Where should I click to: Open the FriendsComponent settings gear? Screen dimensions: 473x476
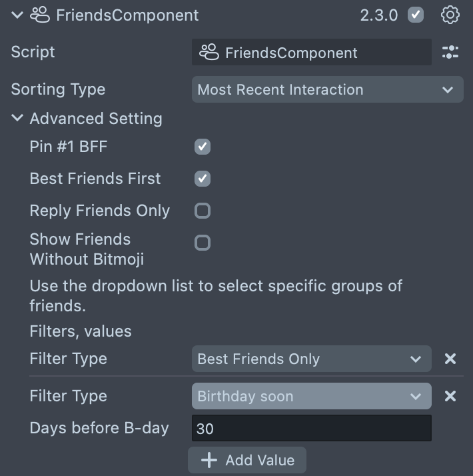(x=450, y=15)
